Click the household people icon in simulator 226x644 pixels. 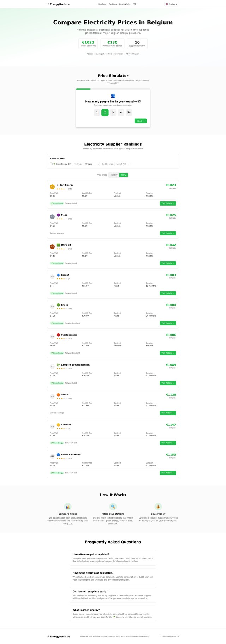(x=113, y=96)
